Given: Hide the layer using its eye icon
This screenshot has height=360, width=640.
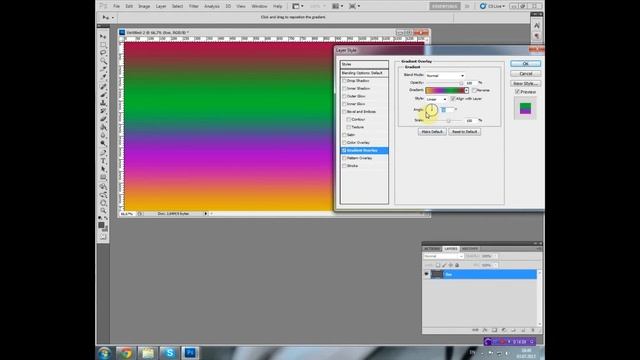Looking at the screenshot, I should pyautogui.click(x=427, y=274).
